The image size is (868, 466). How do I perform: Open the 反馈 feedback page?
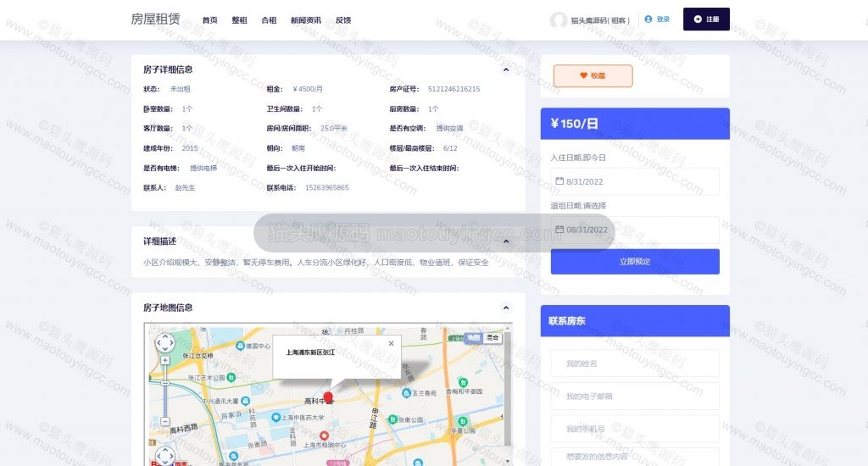pos(343,20)
